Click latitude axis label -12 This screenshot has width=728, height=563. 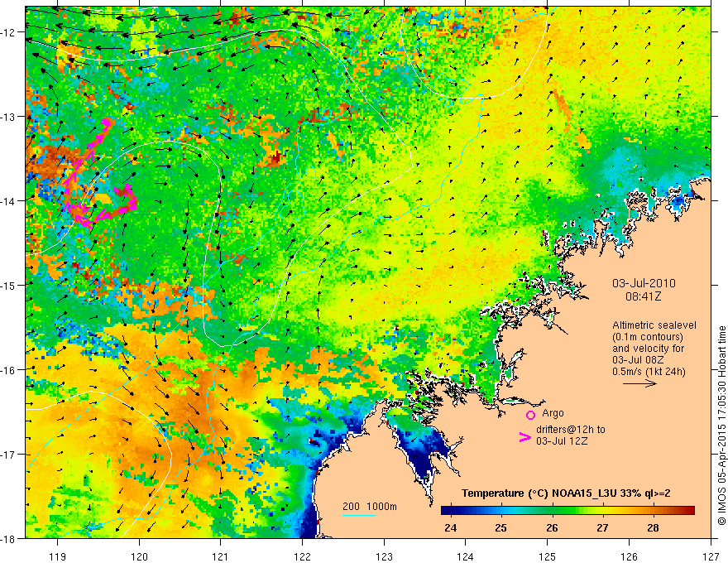tap(8, 32)
